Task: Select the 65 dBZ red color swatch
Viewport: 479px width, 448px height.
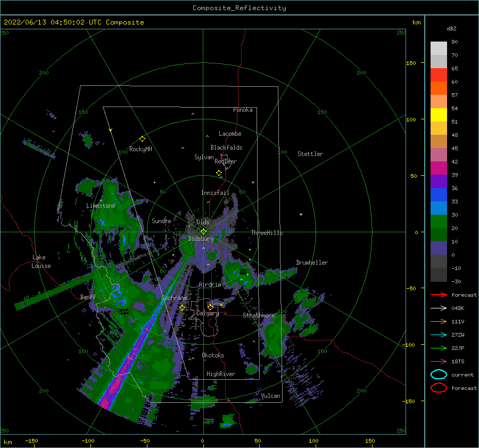Action: [439, 75]
